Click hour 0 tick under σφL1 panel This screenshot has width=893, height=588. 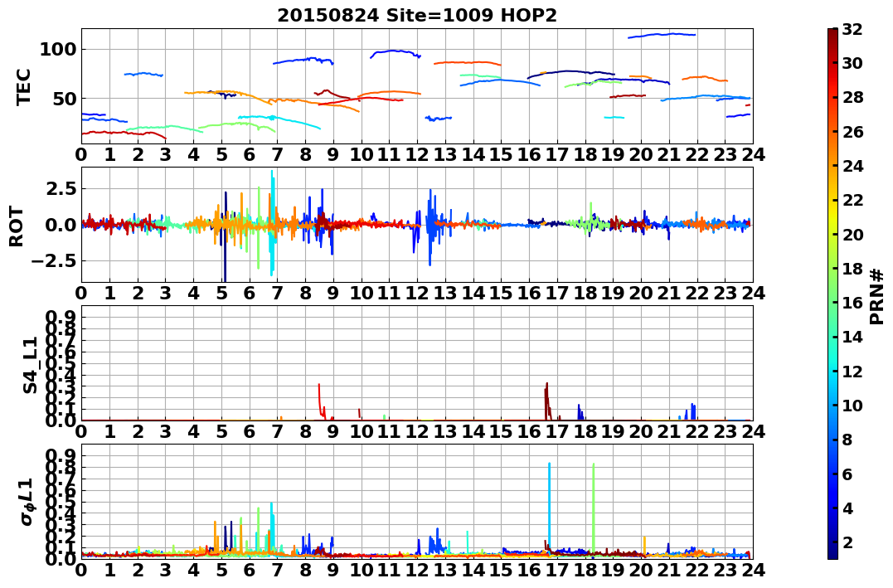click(x=81, y=570)
